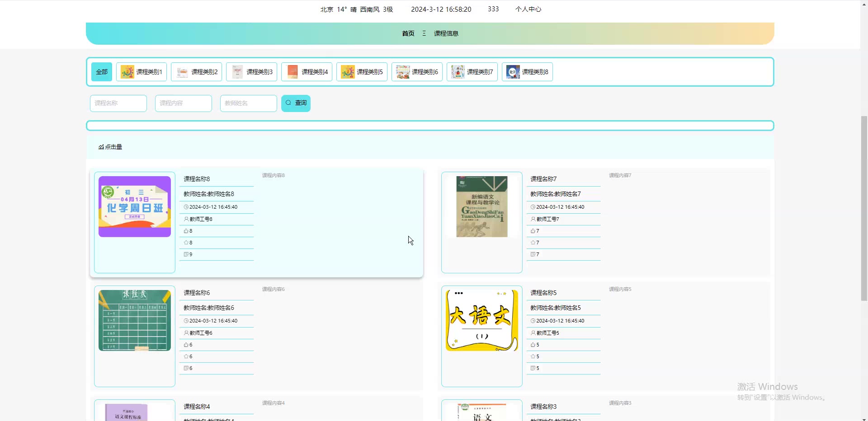
Task: Click the thumbs-up icon for 课程名称5
Action: coord(533,345)
